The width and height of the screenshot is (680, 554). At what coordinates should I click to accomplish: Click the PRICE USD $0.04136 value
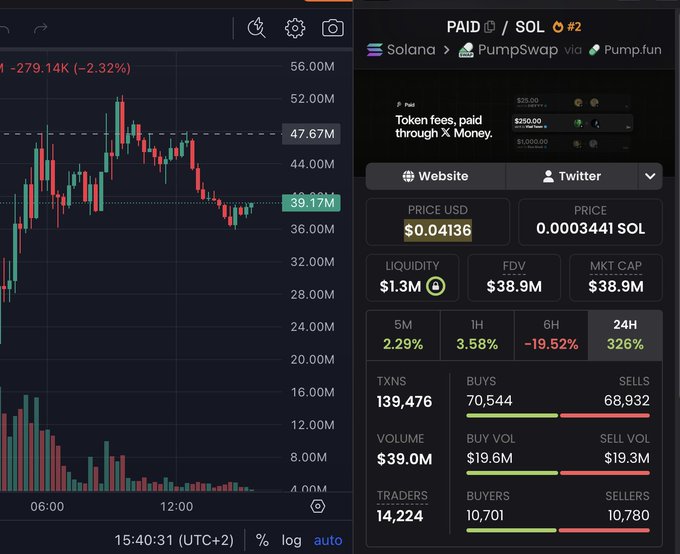coord(438,230)
